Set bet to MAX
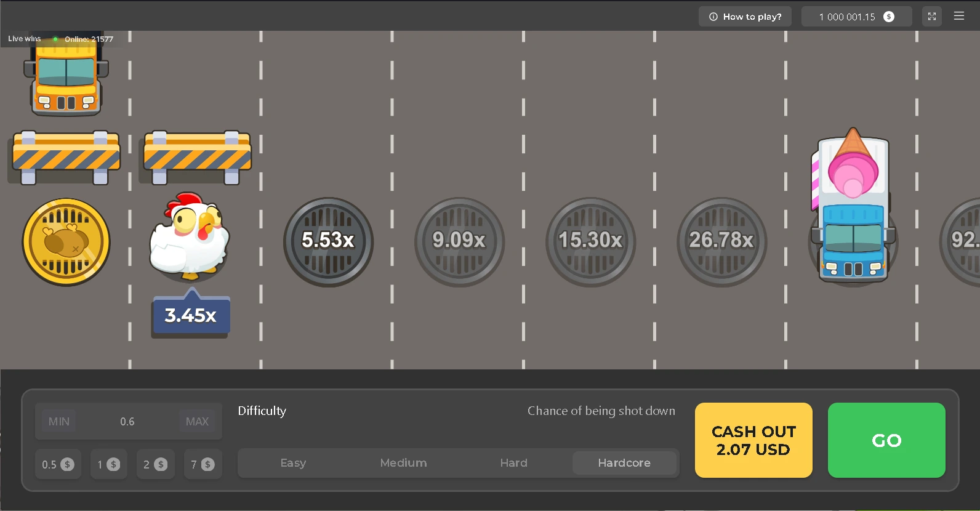 197,422
